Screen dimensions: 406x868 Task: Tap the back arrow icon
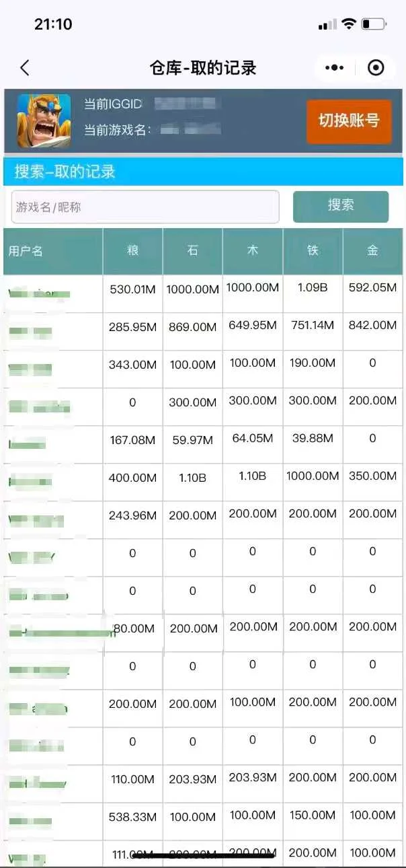point(25,67)
